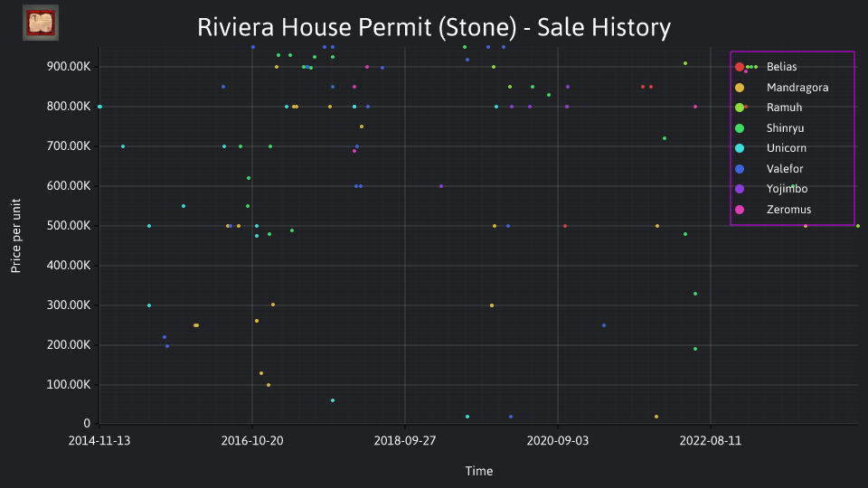868x488 pixels.
Task: Click the Riviera House Permit item icon
Action: (41, 23)
